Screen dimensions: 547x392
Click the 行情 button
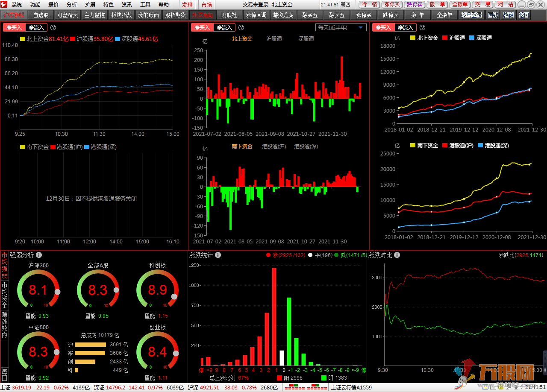(x=369, y=4)
